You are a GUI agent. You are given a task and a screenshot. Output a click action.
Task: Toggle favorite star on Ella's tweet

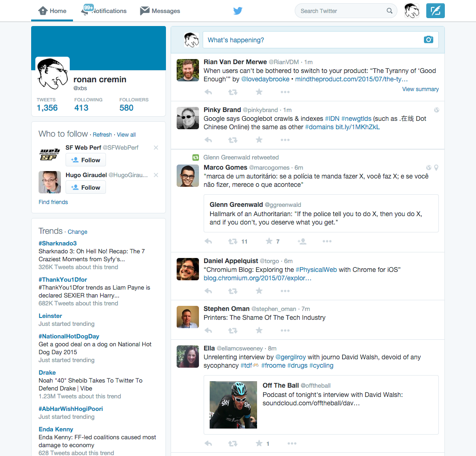click(259, 443)
